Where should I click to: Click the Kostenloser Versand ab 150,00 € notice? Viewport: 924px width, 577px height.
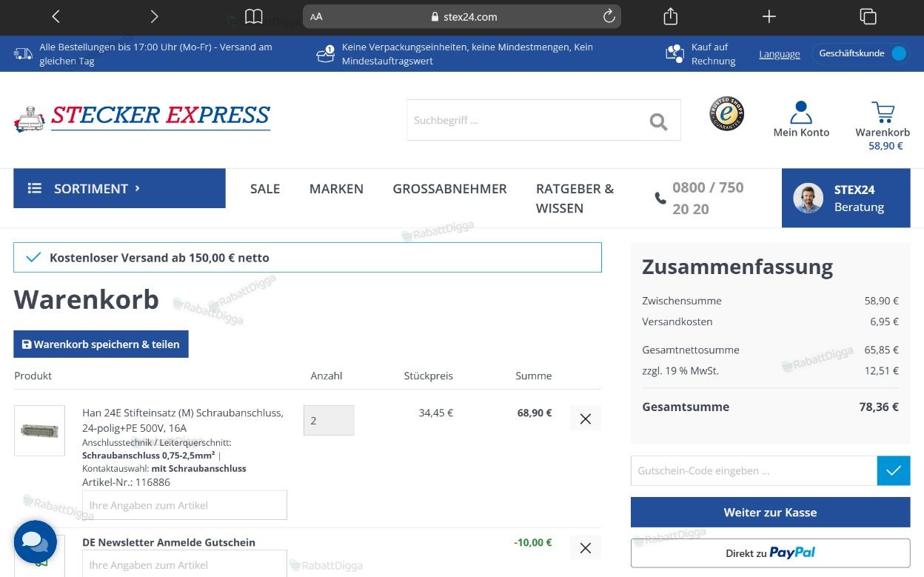click(x=307, y=258)
